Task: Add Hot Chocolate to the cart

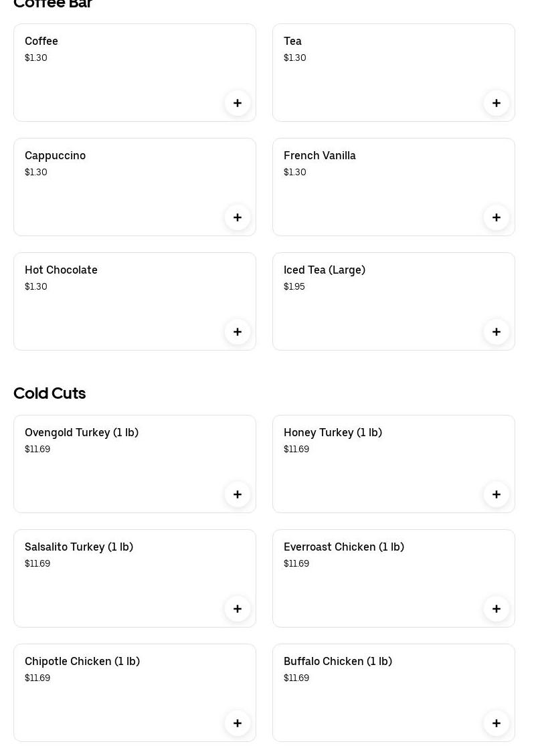Action: [238, 332]
